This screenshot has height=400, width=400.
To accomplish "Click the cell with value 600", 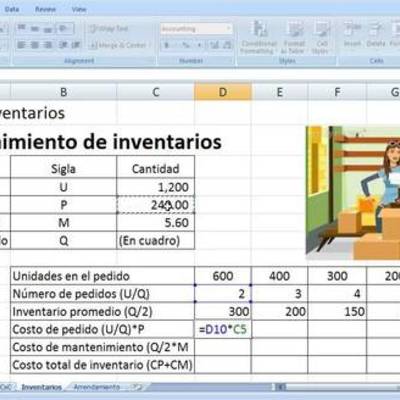I will point(223,276).
